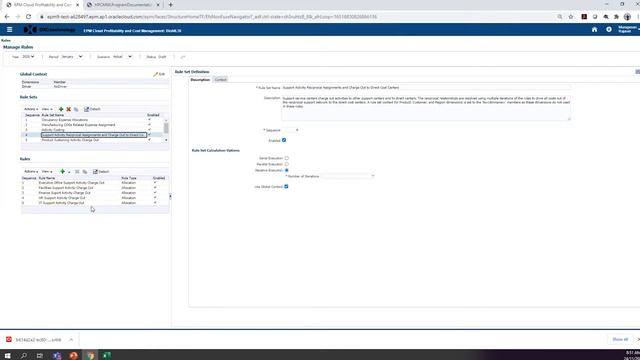Open the user menu in the blue header

point(628,29)
